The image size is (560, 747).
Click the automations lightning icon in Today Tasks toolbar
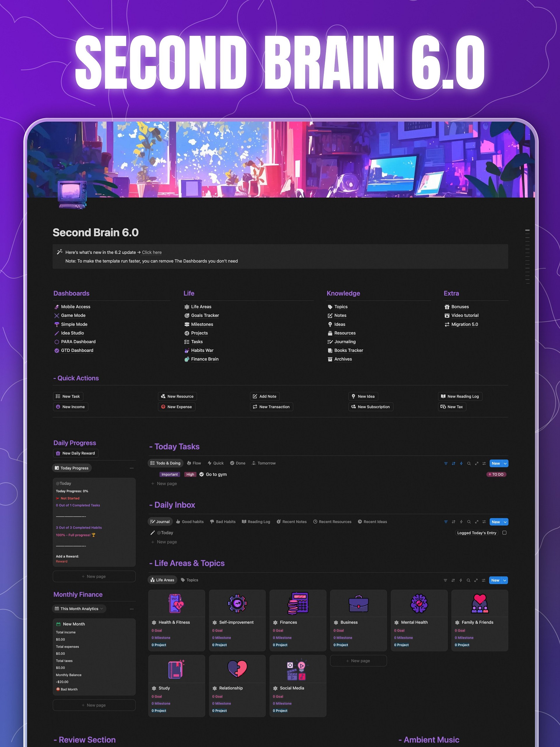click(461, 463)
